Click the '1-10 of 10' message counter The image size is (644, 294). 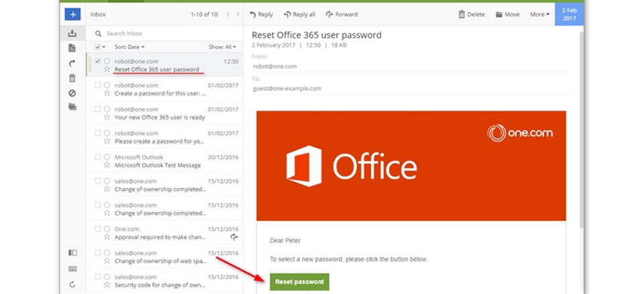point(204,14)
